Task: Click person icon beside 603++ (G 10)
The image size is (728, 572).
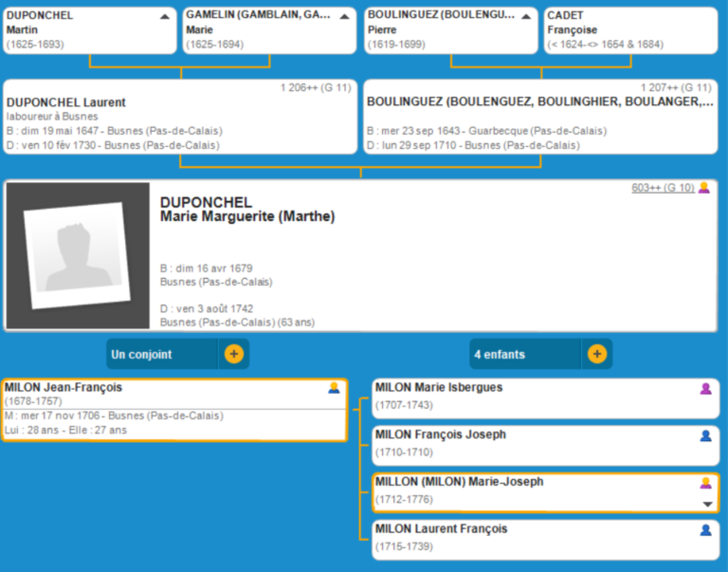Action: point(704,188)
